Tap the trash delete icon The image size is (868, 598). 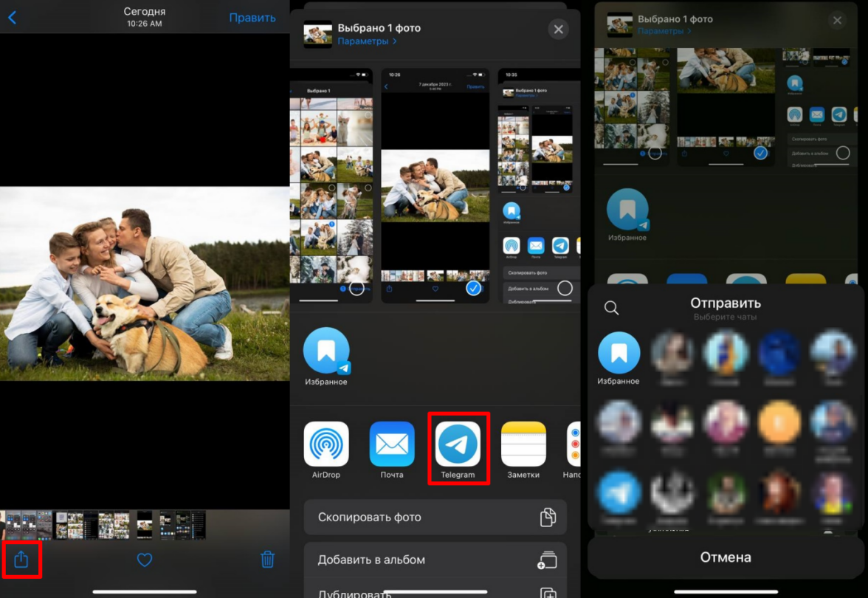tap(268, 560)
